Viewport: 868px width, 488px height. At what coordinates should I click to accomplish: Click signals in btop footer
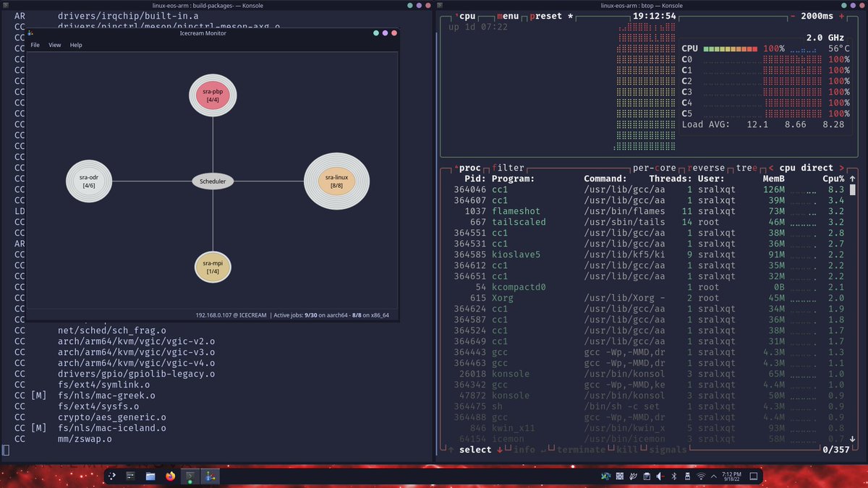pos(667,450)
